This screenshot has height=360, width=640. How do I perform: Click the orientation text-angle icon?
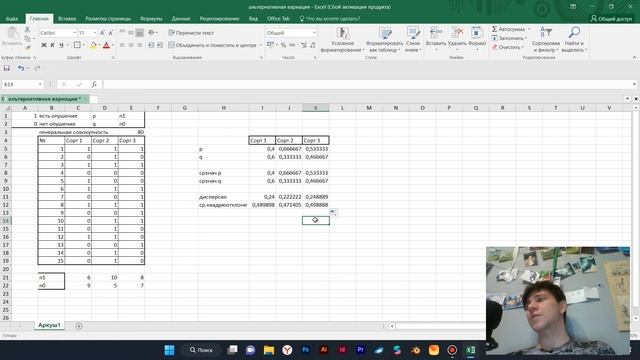(151, 33)
